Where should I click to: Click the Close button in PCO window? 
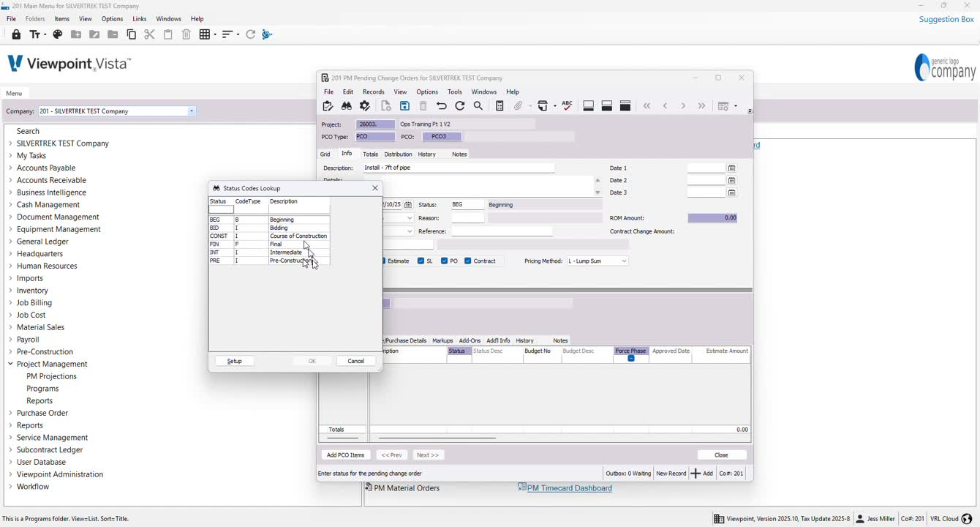(721, 455)
